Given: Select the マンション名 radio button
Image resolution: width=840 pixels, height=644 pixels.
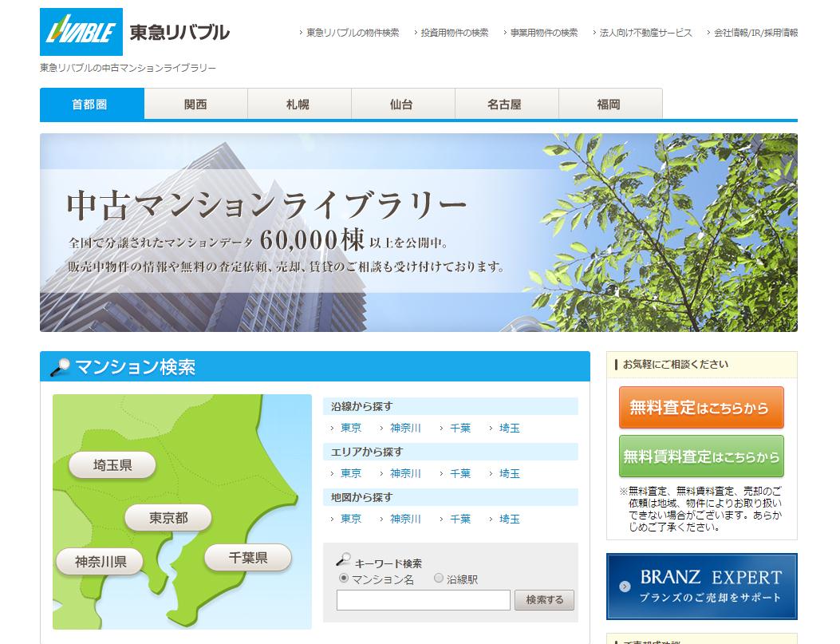Looking at the screenshot, I should pos(344,578).
